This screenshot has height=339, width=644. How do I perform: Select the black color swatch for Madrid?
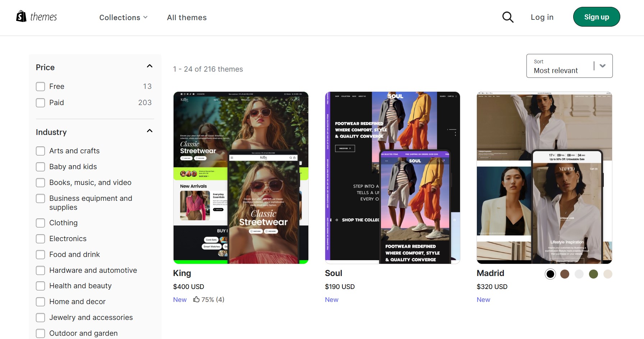pyautogui.click(x=550, y=274)
